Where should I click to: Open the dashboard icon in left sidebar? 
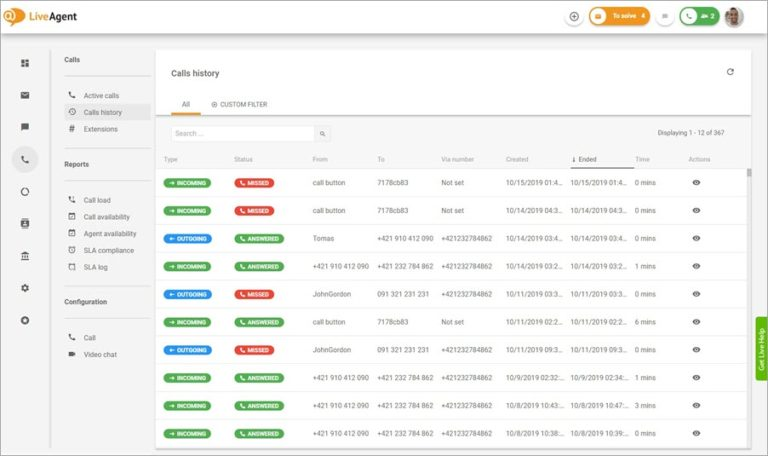(25, 63)
